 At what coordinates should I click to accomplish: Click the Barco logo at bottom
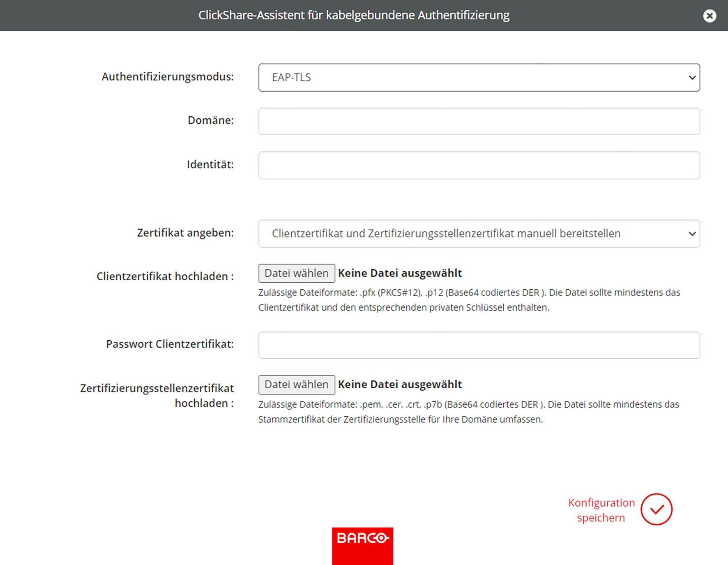(362, 546)
